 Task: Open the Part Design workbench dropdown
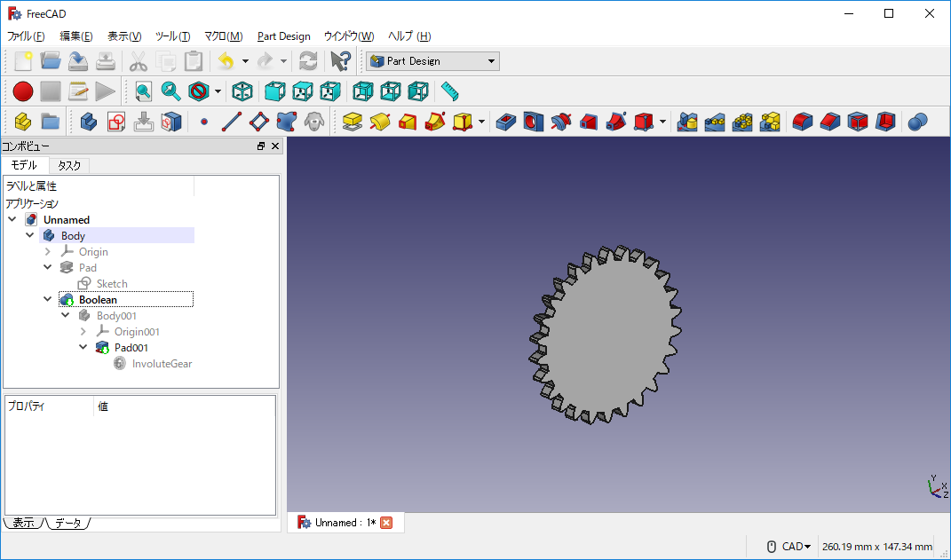(433, 61)
